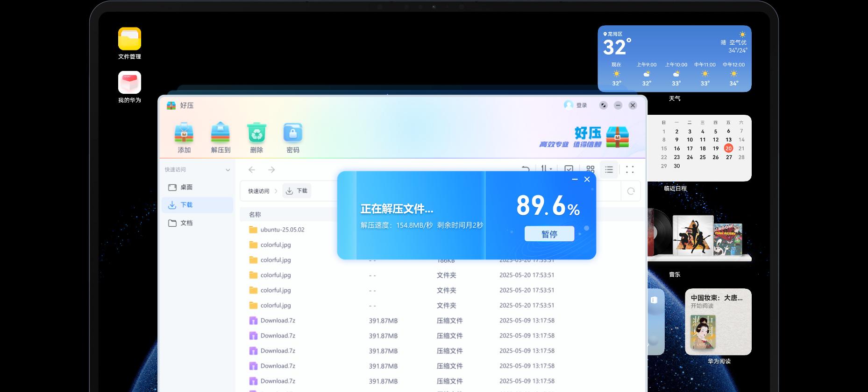Click the 名称 column header
Image resolution: width=868 pixels, height=392 pixels.
[x=255, y=215]
